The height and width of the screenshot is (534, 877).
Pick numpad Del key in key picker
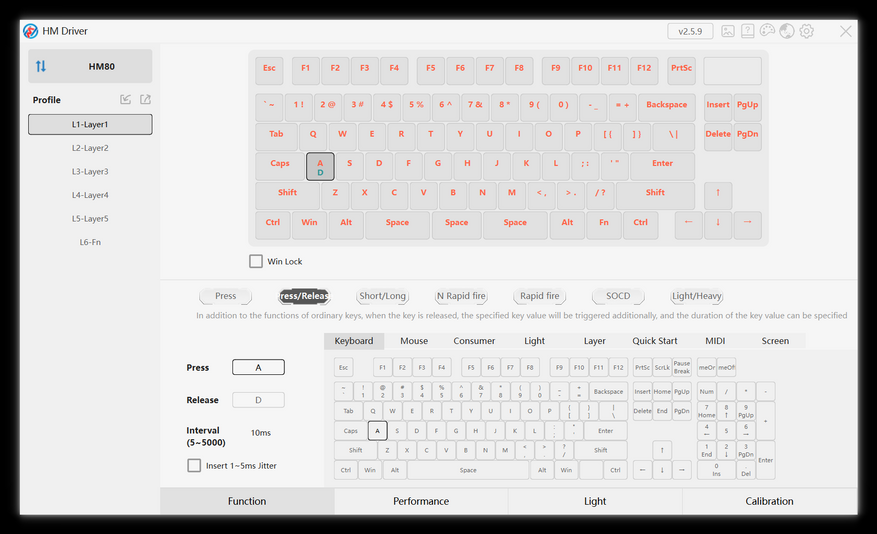pos(746,470)
